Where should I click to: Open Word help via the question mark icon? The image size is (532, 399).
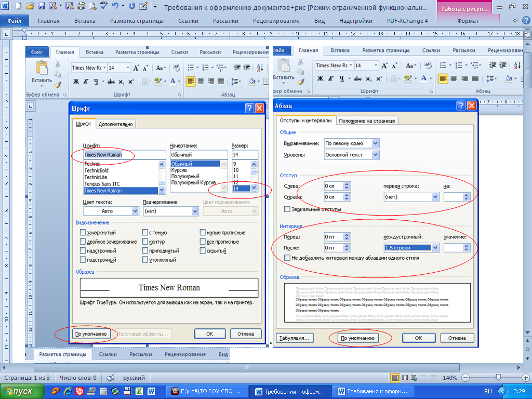(526, 21)
